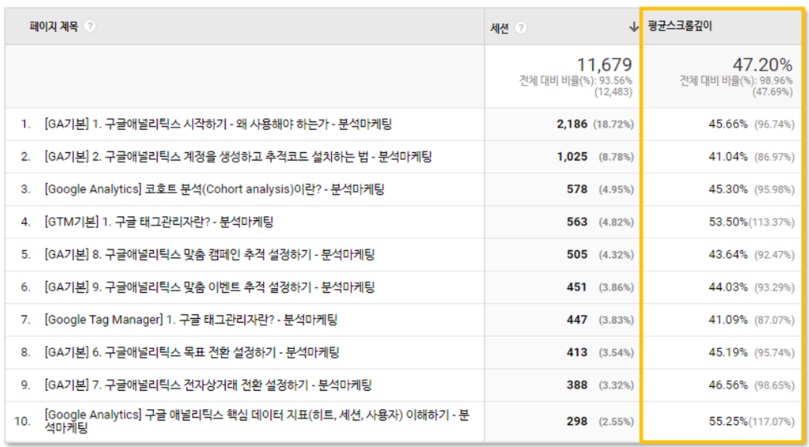Open '코호트 분석(Cohort analysis)이란?' page link
809x447 pixels.
point(214,189)
